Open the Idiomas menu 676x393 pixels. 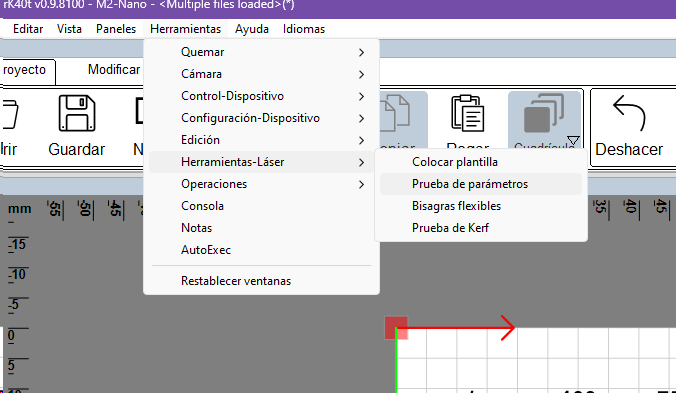pyautogui.click(x=304, y=29)
